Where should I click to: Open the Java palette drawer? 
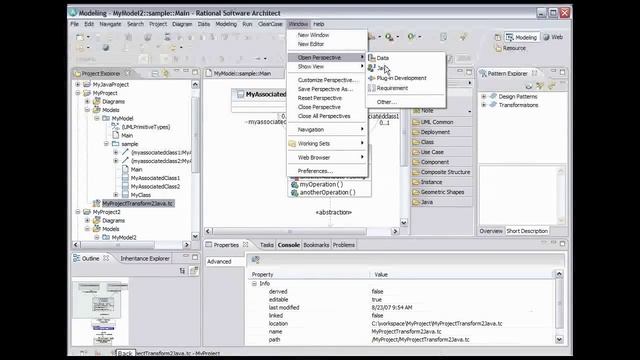point(442,202)
